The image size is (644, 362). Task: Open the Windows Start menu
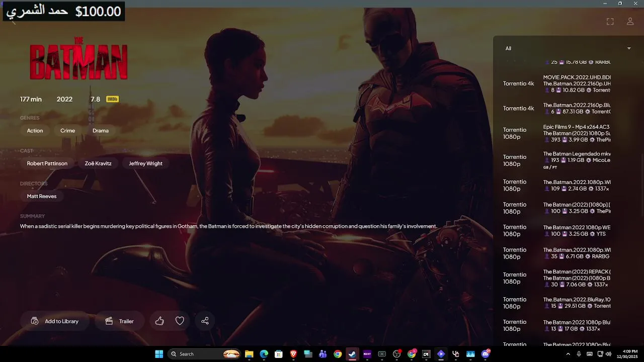[159, 354]
